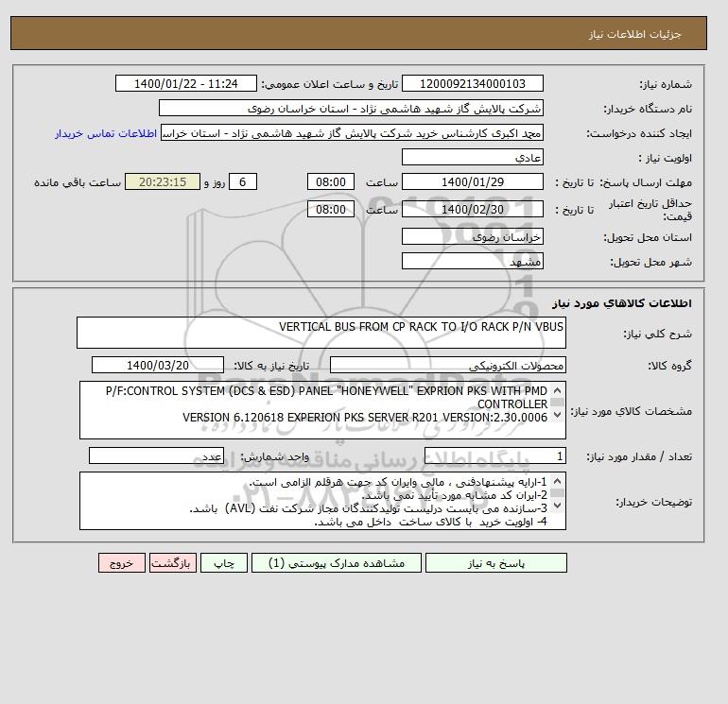Click the announcement date field 1400/01/22 - 11:24
728x704 pixels.
(x=185, y=83)
